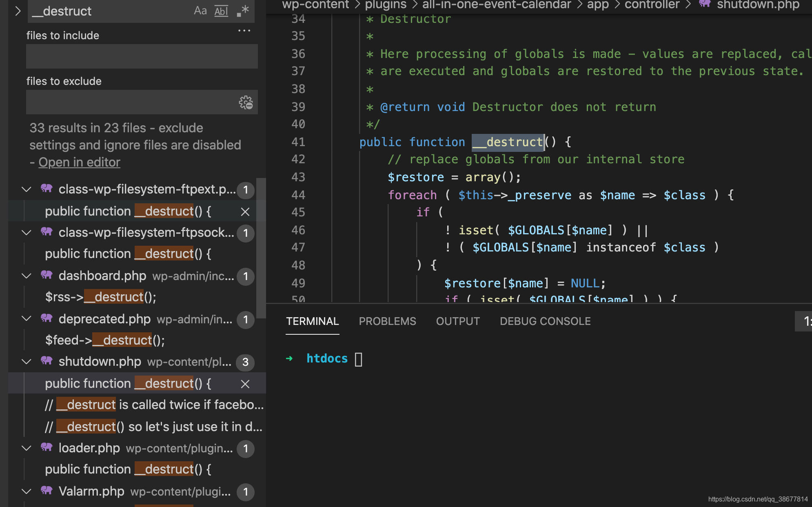Click NULL constant on line 49
Screen dimensions: 812x507
pos(585,283)
